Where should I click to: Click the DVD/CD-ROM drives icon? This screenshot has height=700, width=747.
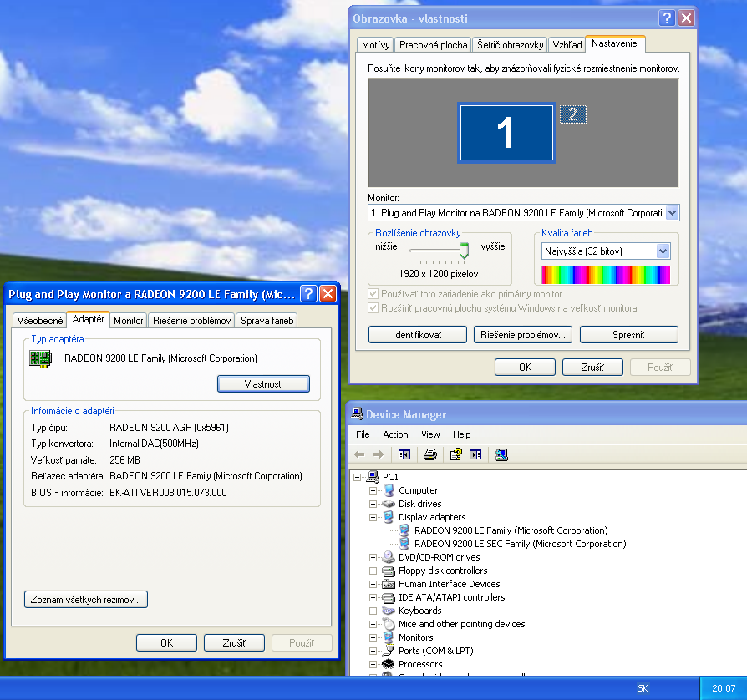pyautogui.click(x=389, y=557)
